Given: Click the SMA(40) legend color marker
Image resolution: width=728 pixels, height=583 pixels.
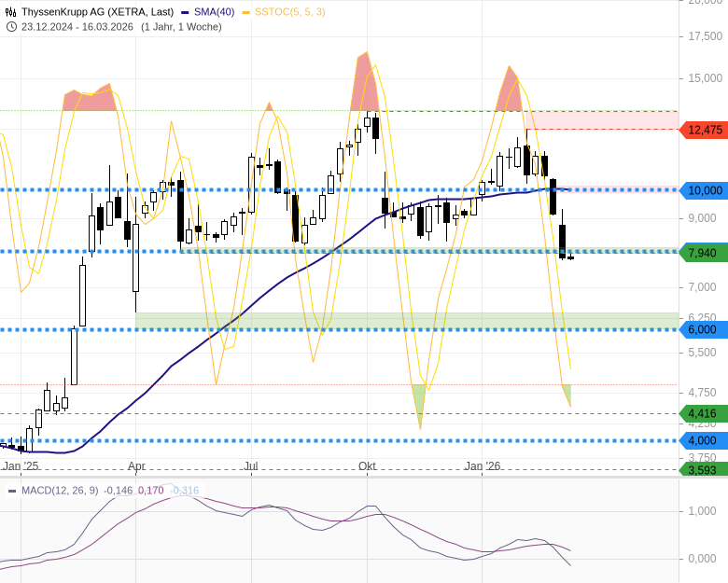Looking at the screenshot, I should (x=187, y=12).
